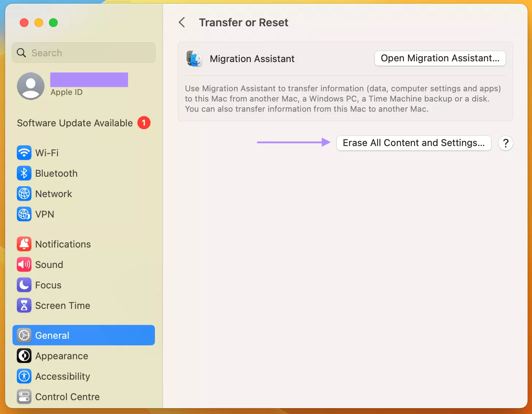Select Focus settings
The width and height of the screenshot is (532, 414).
click(48, 285)
